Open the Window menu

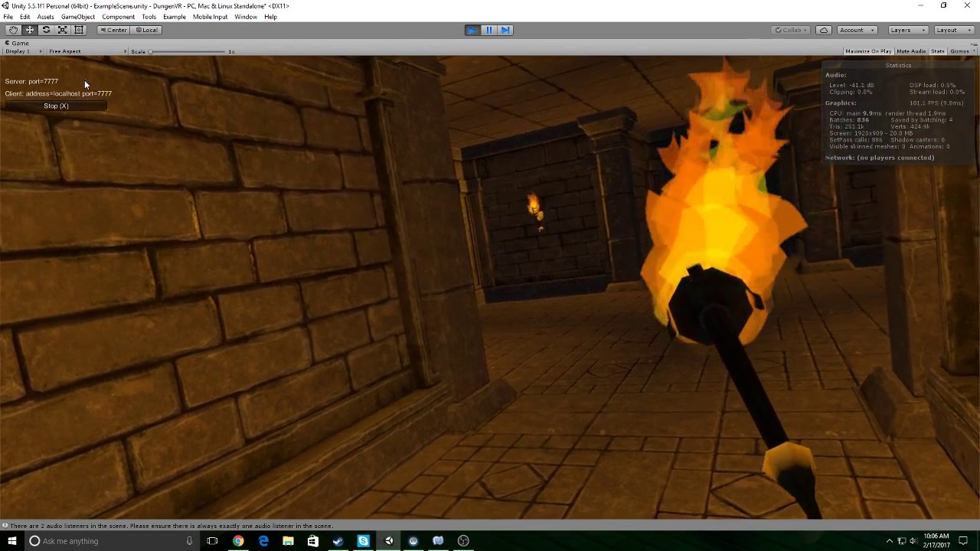246,17
